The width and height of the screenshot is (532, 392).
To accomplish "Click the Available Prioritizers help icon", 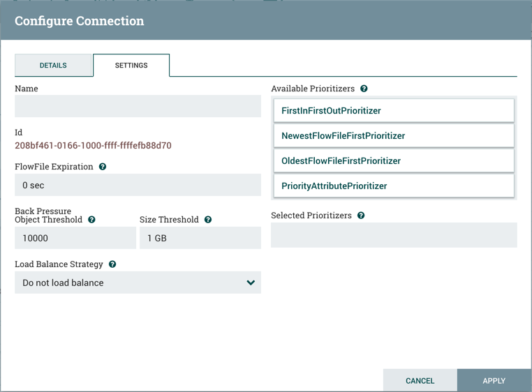I will (364, 89).
